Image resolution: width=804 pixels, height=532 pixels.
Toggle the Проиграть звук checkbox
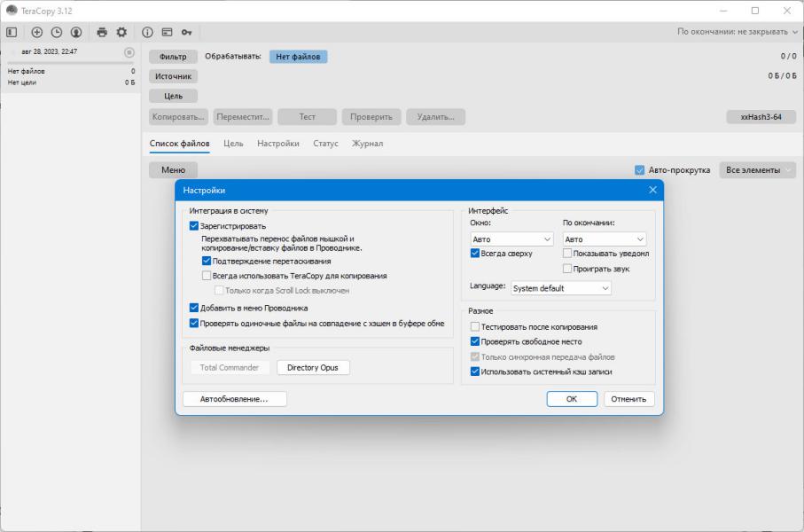coord(567,269)
